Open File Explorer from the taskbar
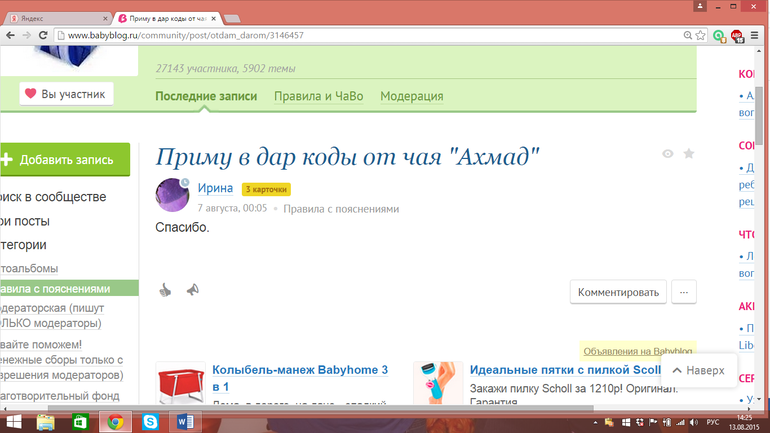 [46, 422]
